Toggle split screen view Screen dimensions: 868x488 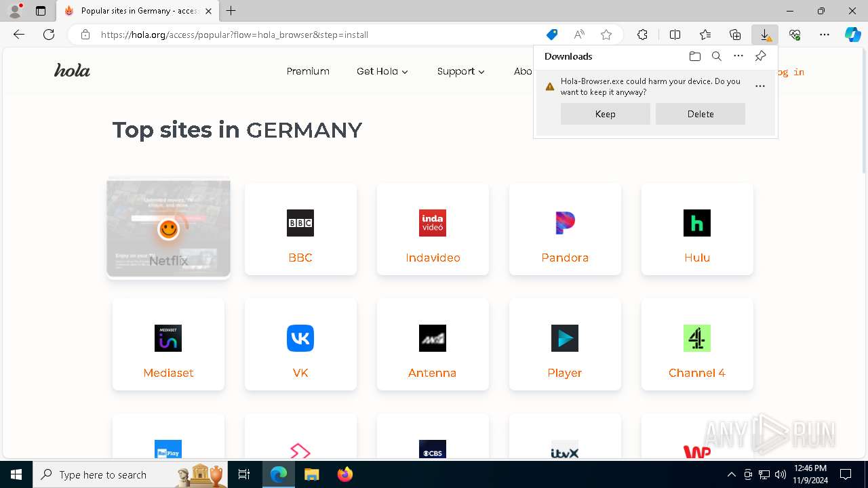pyautogui.click(x=675, y=35)
